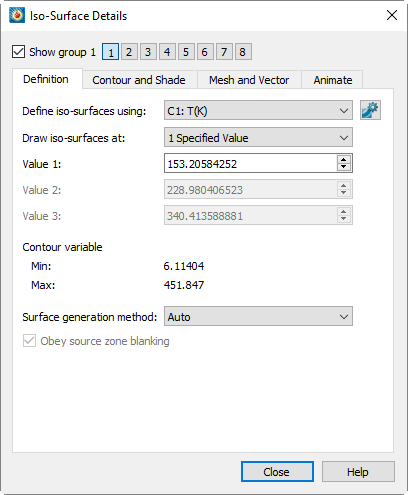Click the Tecplot app icon in title bar

(17, 15)
